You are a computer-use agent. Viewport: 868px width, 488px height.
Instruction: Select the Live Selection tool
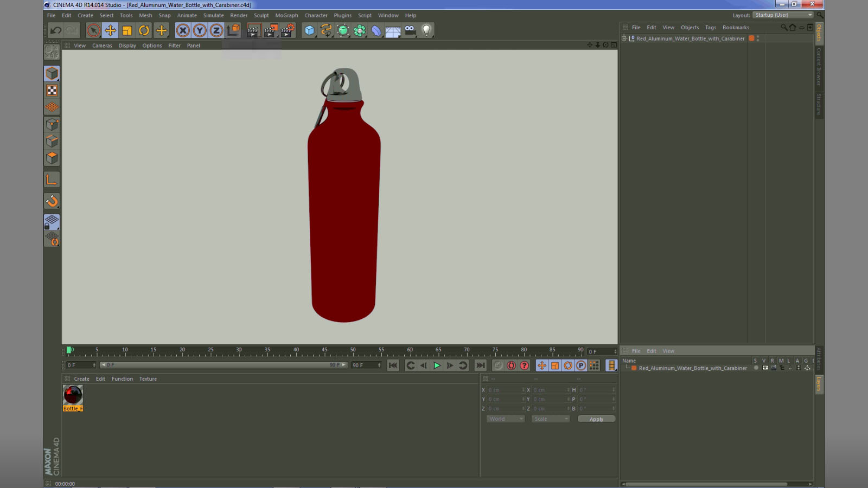pos(93,30)
